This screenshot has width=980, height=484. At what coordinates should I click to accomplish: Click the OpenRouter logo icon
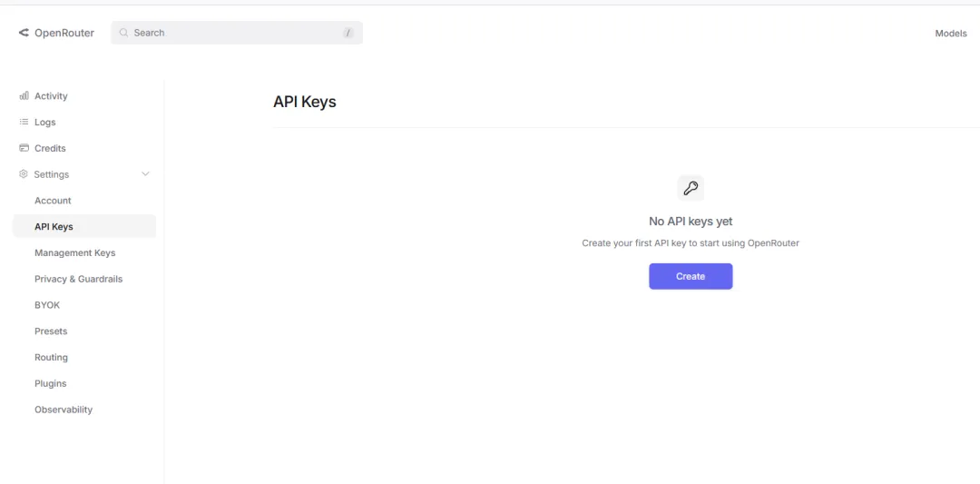tap(24, 33)
